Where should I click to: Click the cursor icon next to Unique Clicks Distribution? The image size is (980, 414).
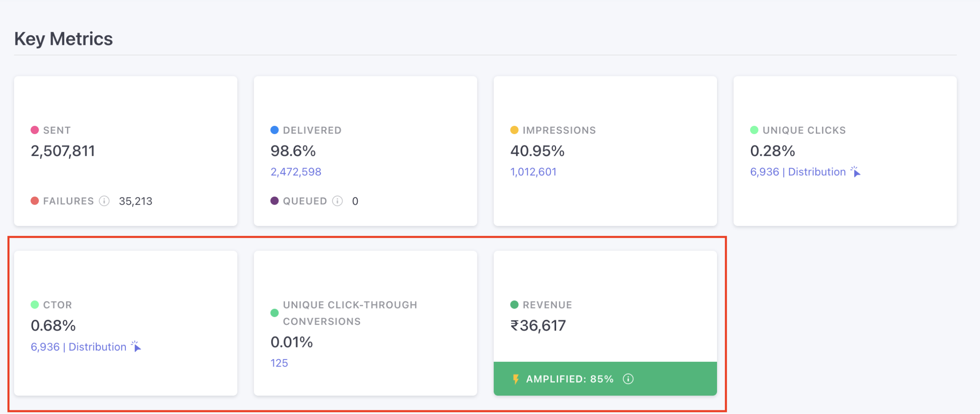coord(855,172)
